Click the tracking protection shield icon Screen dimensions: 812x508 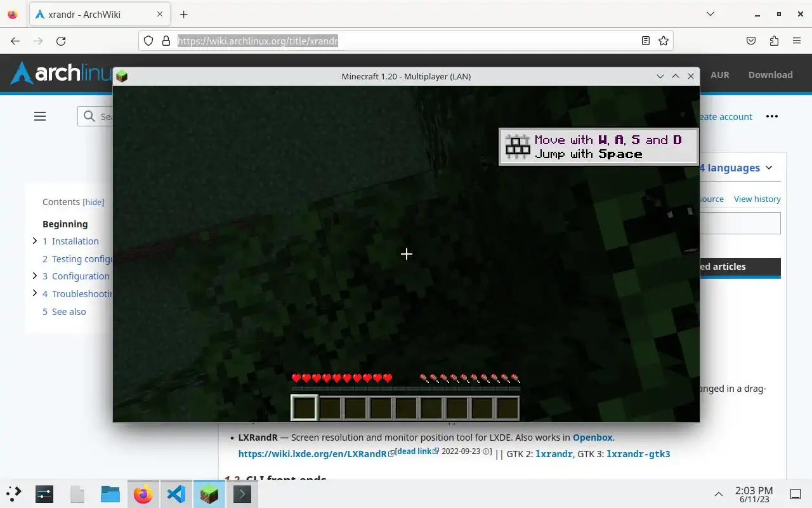[148, 41]
